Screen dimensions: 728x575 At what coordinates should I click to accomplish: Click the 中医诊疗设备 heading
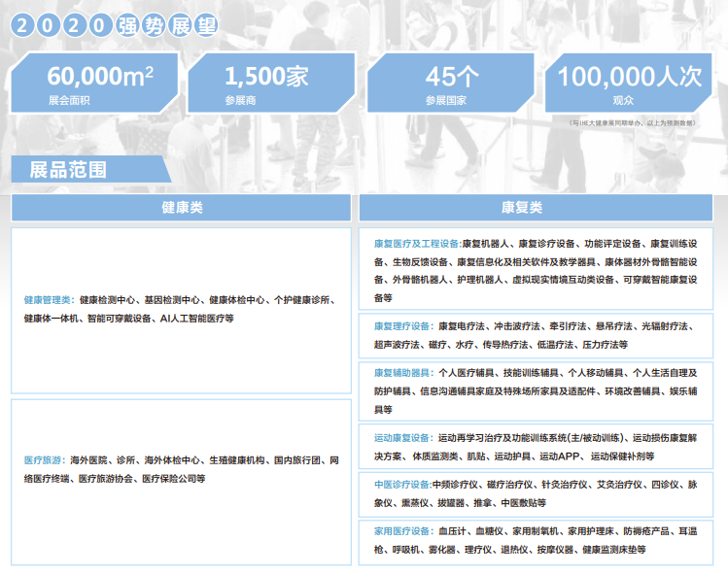pyautogui.click(x=403, y=485)
